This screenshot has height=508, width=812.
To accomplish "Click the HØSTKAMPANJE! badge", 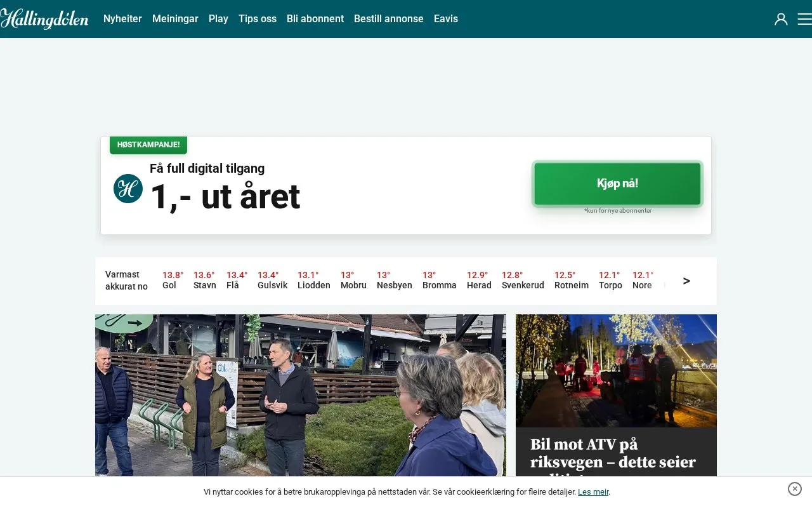I will 148,145.
